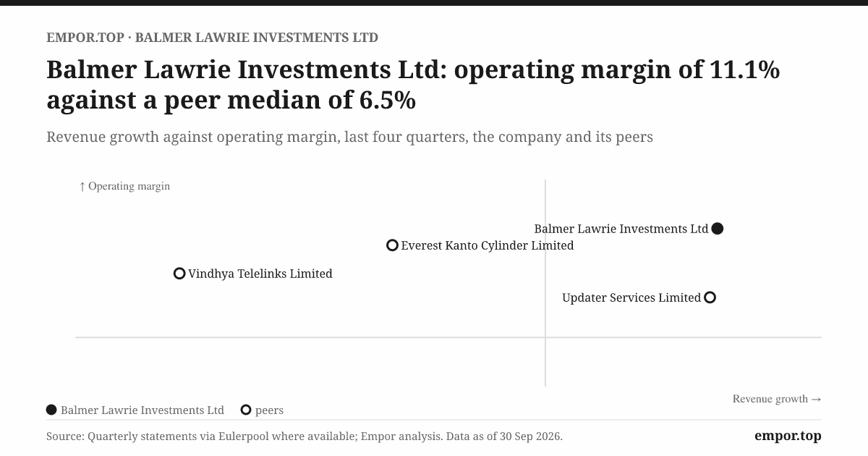Click the subtitle about revenue growth

pos(349,137)
